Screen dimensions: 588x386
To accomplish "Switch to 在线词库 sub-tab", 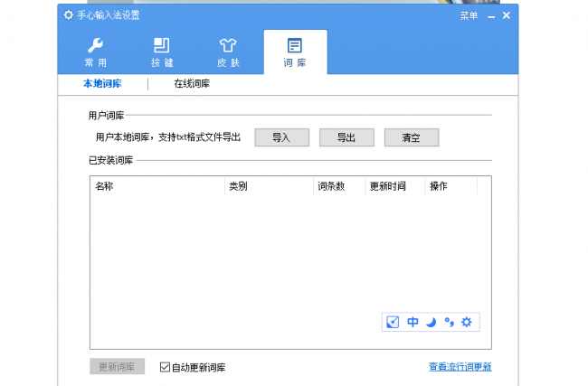I will pos(192,83).
